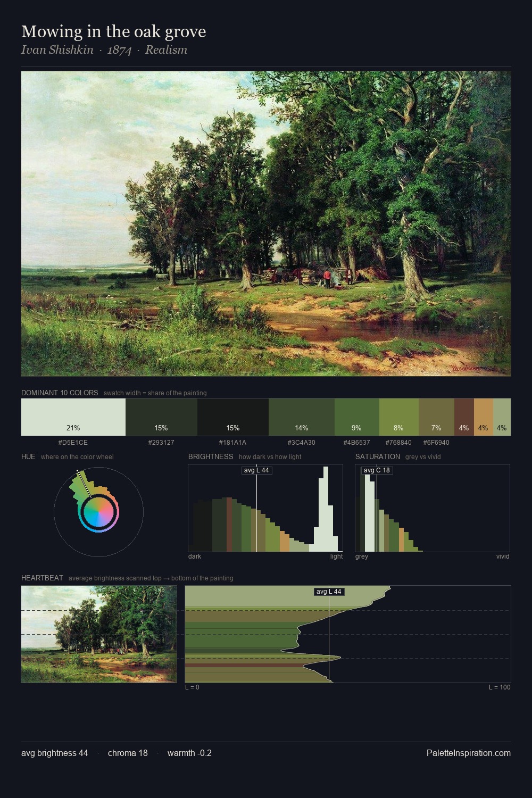
Task: Click the 'avg brightness 44' footer stat
Action: click(x=55, y=753)
